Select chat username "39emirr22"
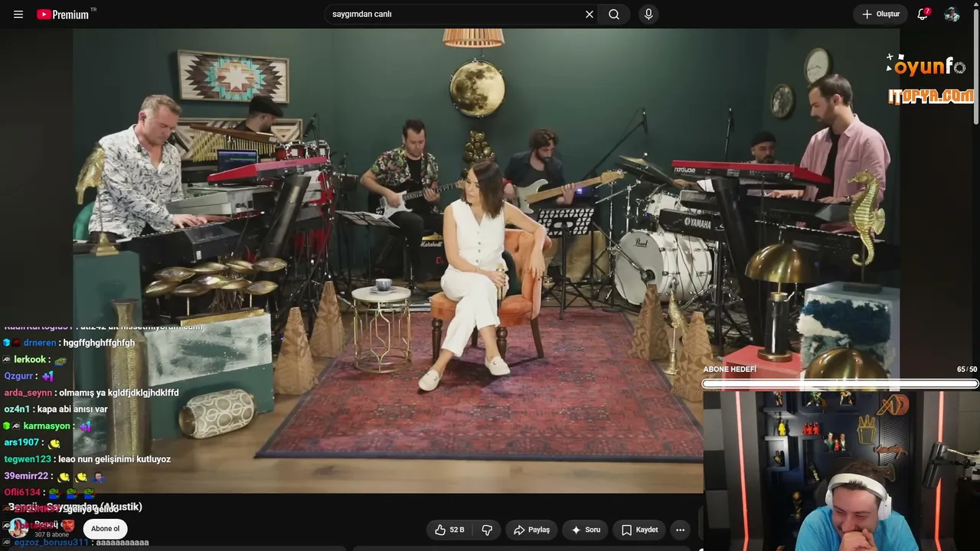The height and width of the screenshot is (551, 980). click(26, 476)
